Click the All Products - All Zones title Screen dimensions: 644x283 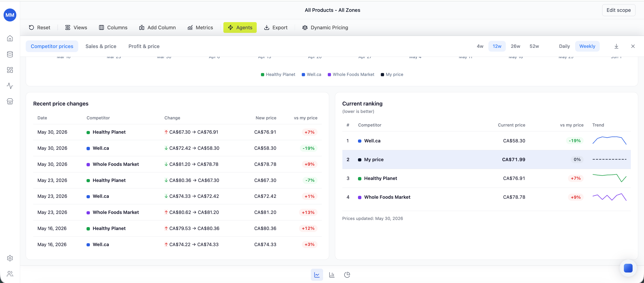(x=332, y=10)
